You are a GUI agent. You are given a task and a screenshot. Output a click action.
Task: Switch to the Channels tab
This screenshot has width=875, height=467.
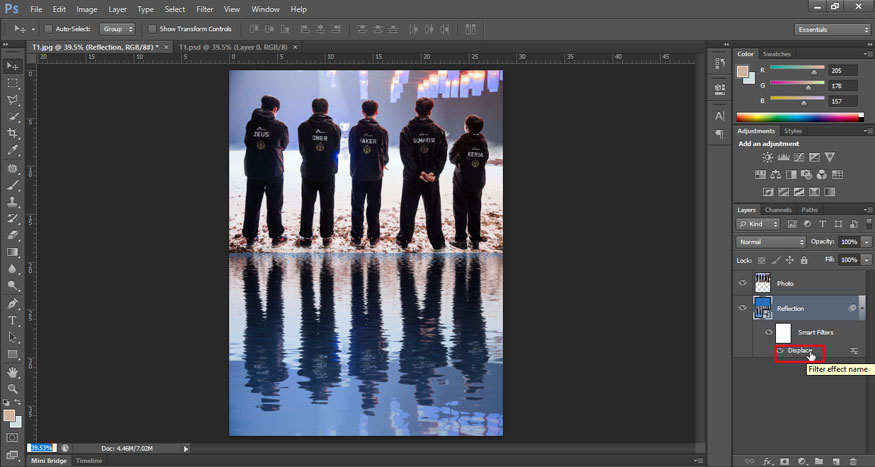click(x=778, y=210)
